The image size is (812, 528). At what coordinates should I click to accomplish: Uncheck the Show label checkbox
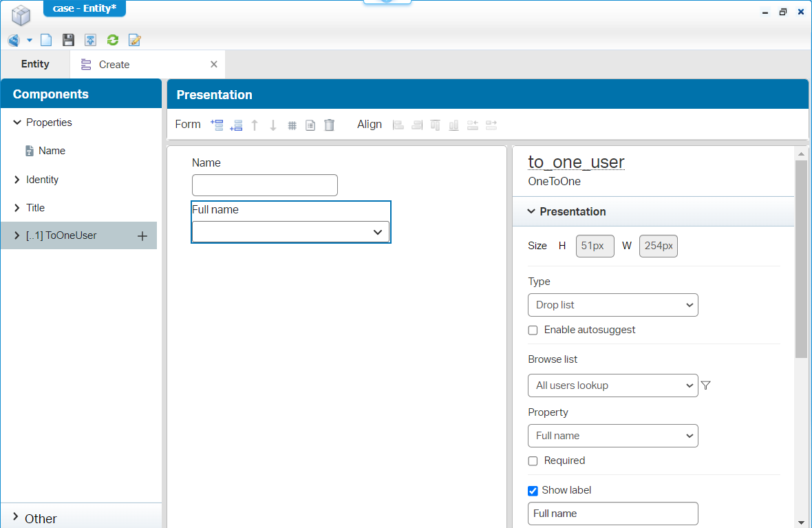point(533,491)
